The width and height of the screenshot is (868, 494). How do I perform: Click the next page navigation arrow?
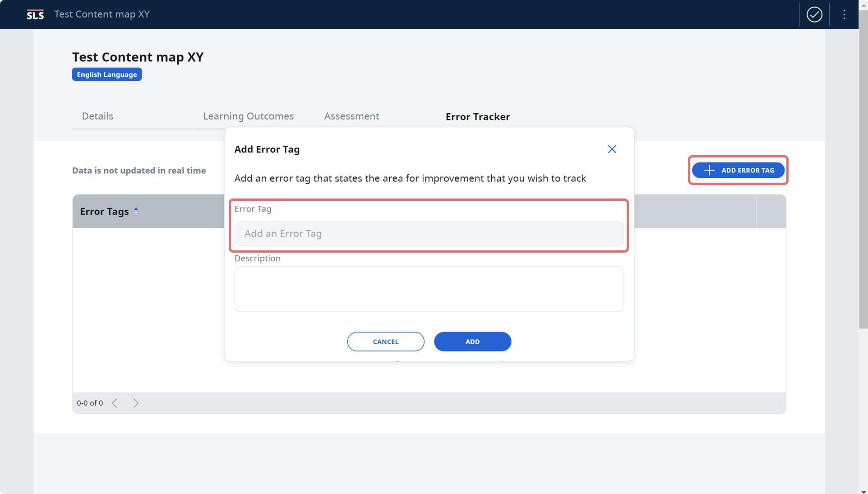(136, 403)
